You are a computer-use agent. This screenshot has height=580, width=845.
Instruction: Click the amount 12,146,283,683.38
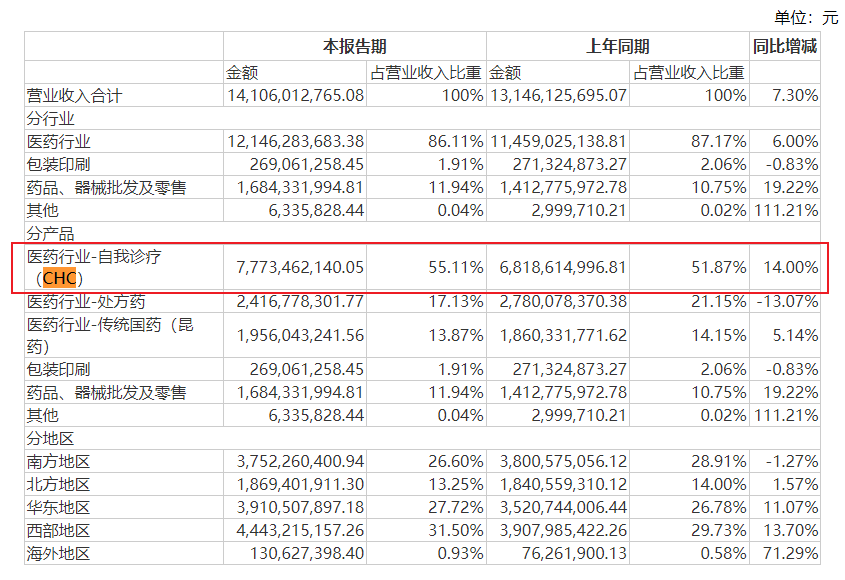coord(295,141)
